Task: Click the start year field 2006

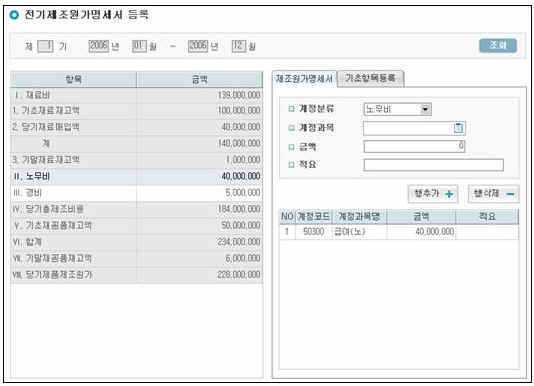Action: pyautogui.click(x=98, y=46)
